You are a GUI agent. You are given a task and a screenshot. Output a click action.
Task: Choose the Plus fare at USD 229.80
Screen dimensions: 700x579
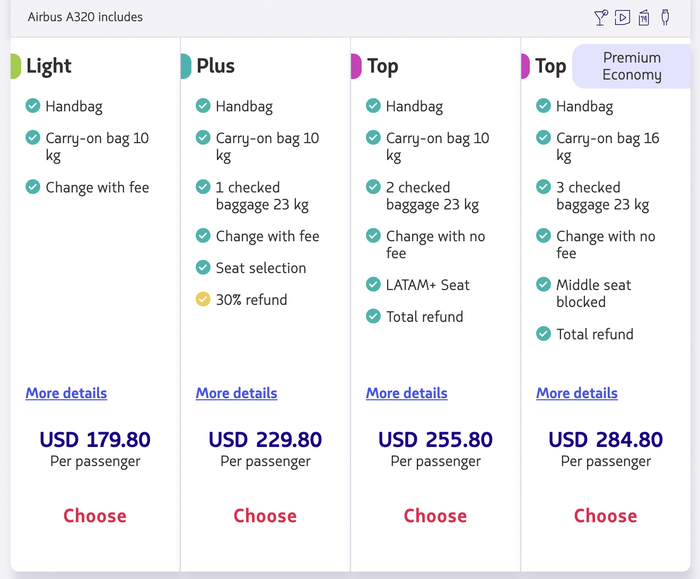(265, 516)
